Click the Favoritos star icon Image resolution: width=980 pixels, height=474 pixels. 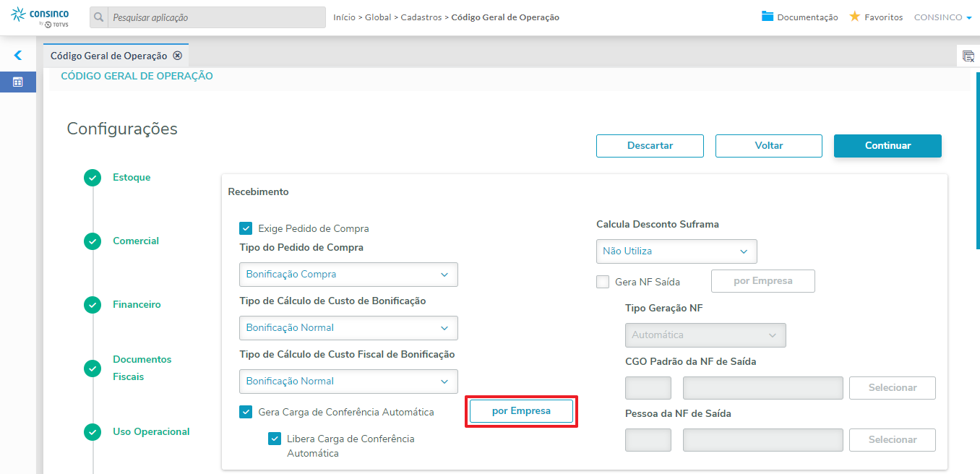tap(855, 17)
